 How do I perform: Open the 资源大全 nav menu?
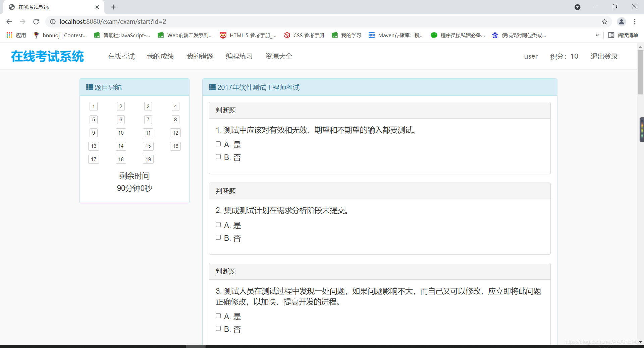coord(279,56)
